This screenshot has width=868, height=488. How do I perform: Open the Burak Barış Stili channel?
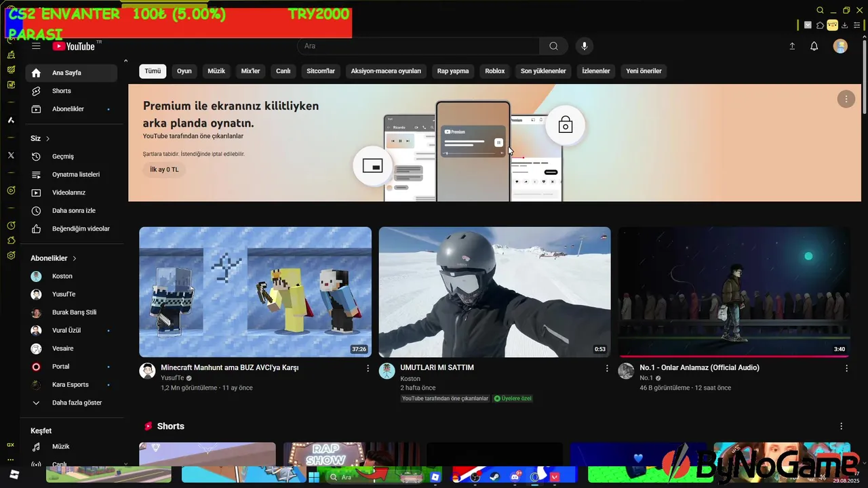point(71,312)
